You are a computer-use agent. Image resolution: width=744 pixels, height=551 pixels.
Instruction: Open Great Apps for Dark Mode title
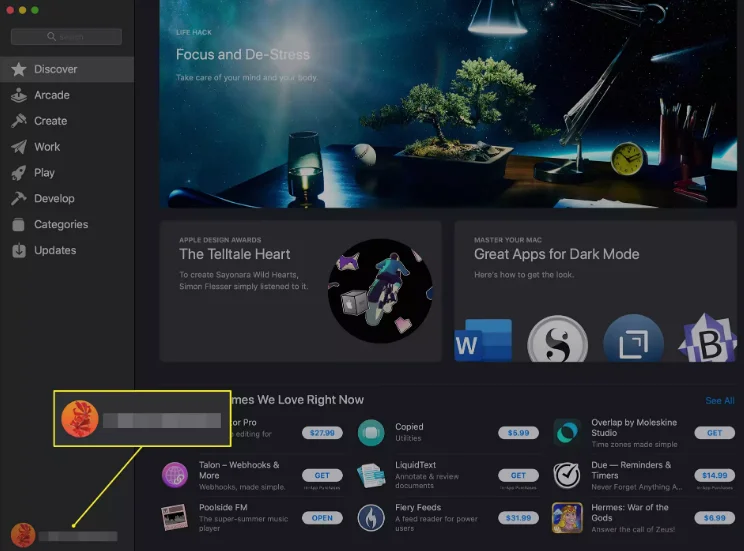(557, 254)
